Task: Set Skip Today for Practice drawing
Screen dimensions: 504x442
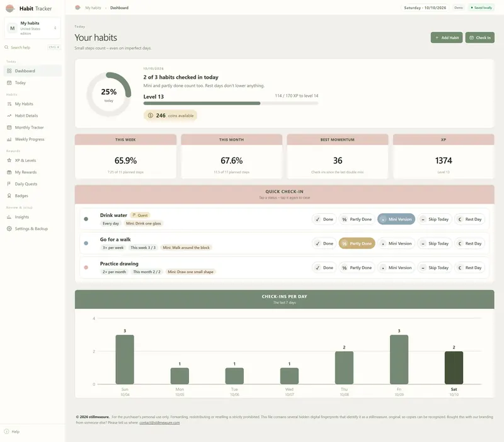Action: coord(435,267)
